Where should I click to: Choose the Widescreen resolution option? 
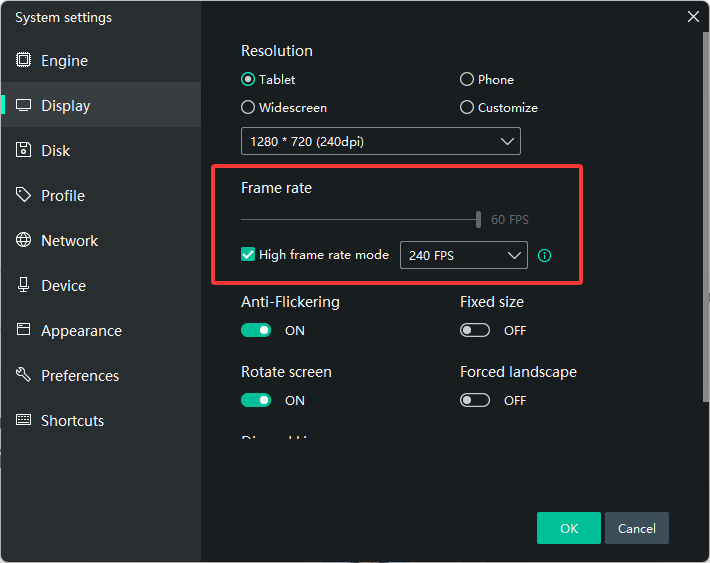248,107
